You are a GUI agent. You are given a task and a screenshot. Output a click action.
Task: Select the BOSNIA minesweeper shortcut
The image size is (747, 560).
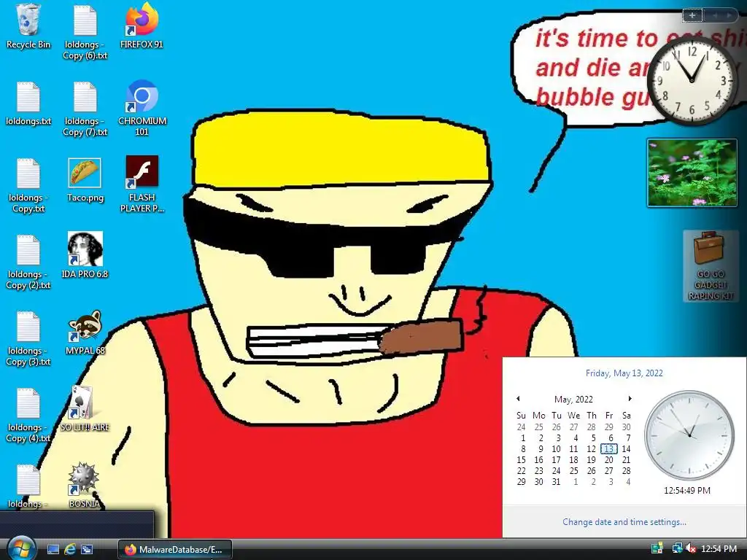85,485
